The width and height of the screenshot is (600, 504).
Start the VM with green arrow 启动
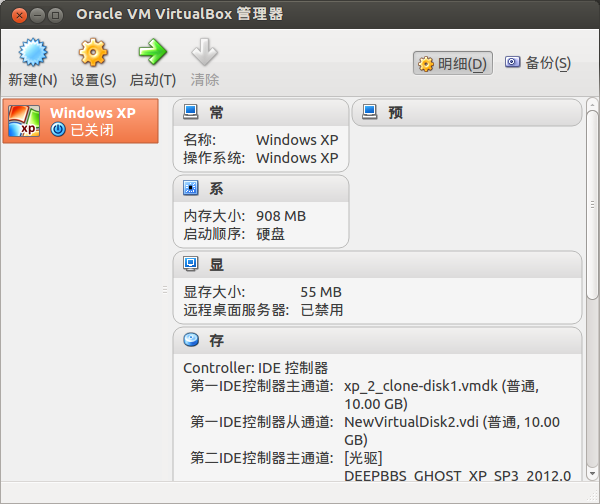tap(153, 52)
